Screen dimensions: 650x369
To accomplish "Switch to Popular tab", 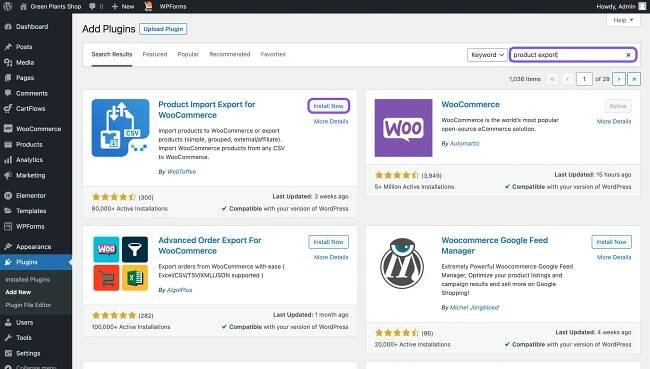I will tap(188, 54).
